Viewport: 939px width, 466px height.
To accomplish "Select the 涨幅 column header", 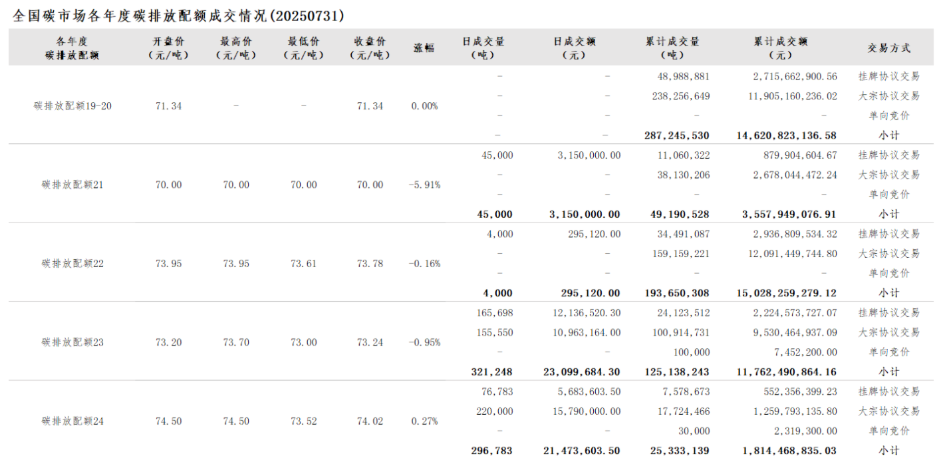I will (424, 48).
